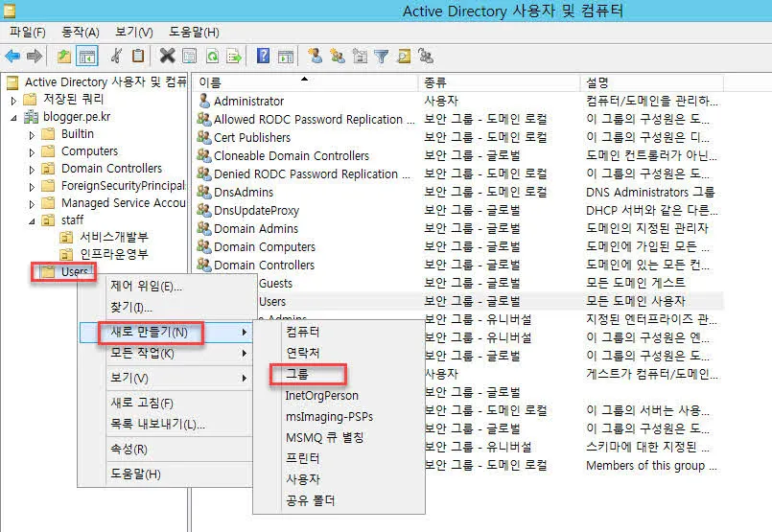Screen dimensions: 772x532
Task: Select 사용자 in the new submenu
Action: coord(302,479)
